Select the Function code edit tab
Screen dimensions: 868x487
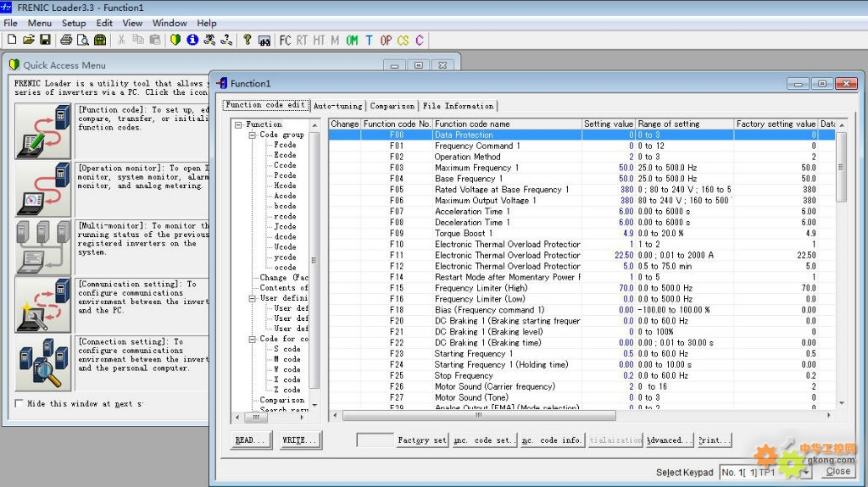point(265,104)
